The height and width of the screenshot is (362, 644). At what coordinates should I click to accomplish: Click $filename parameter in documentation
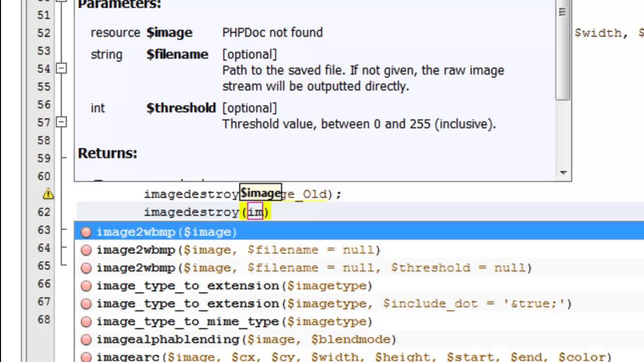(177, 54)
